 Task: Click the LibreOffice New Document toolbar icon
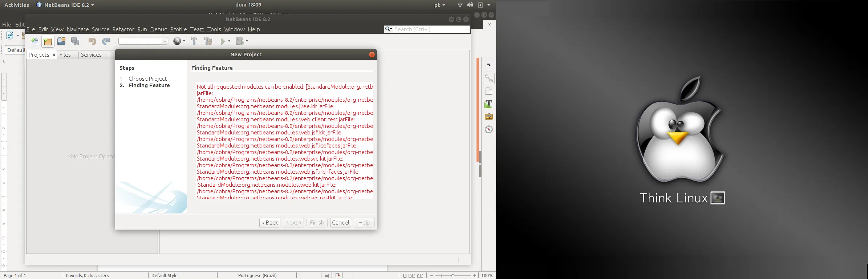tap(10, 35)
